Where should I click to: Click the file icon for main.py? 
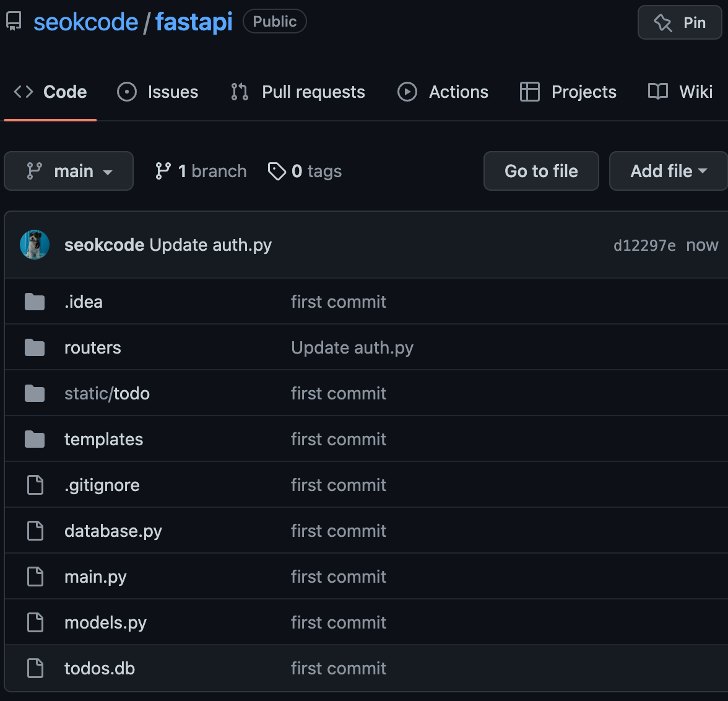pos(35,577)
